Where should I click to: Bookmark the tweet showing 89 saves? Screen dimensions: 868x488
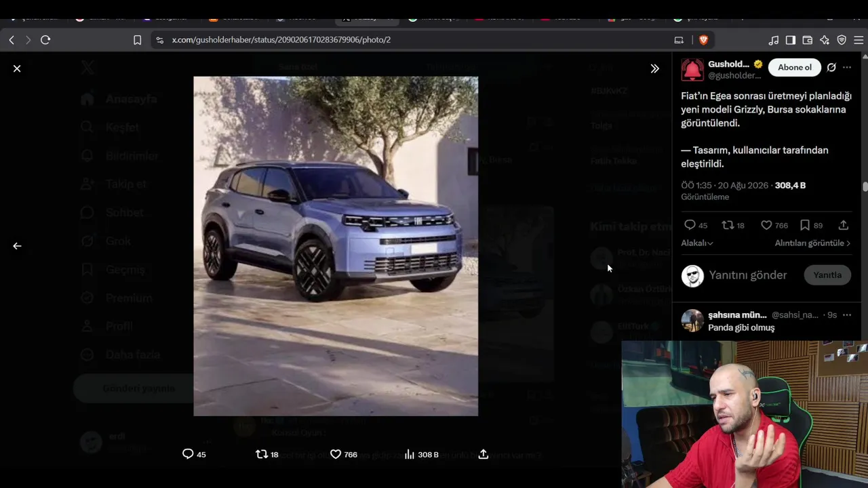804,225
